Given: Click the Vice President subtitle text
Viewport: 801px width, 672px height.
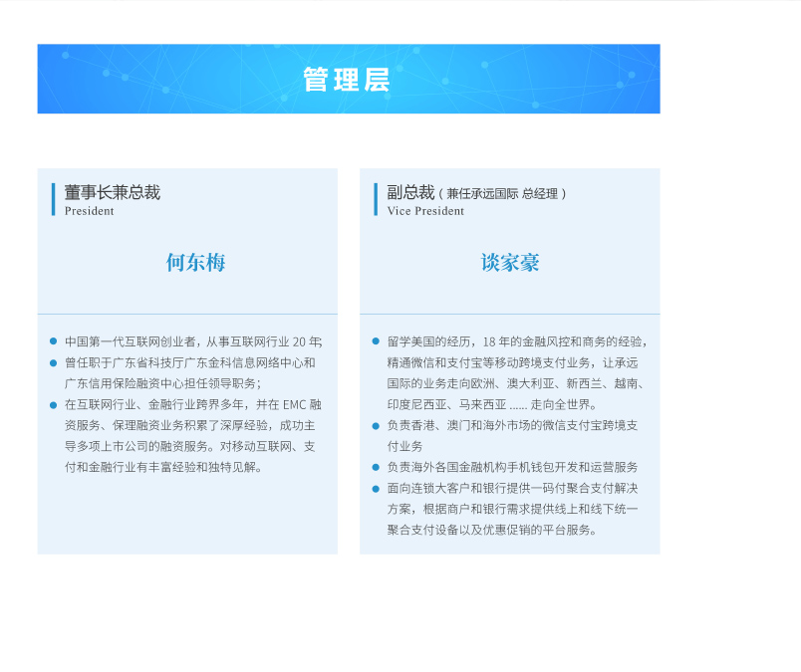Looking at the screenshot, I should click(x=425, y=211).
